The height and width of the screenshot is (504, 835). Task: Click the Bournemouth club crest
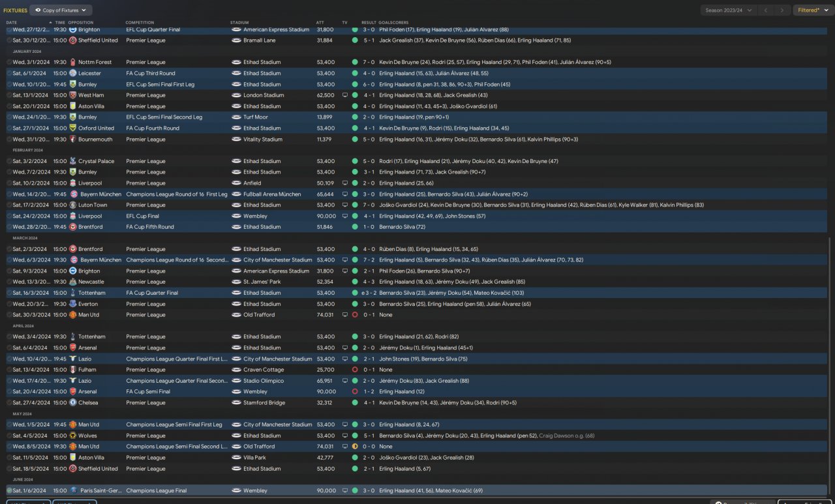tap(73, 140)
